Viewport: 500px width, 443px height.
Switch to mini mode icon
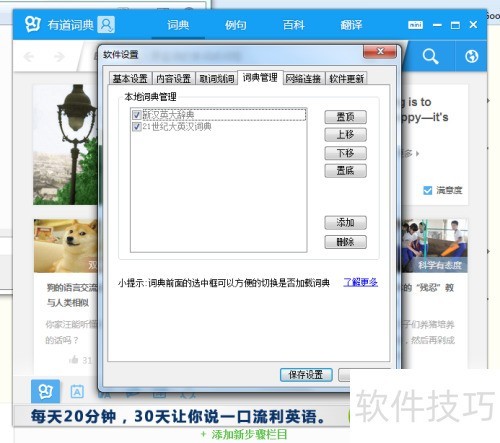[x=415, y=25]
